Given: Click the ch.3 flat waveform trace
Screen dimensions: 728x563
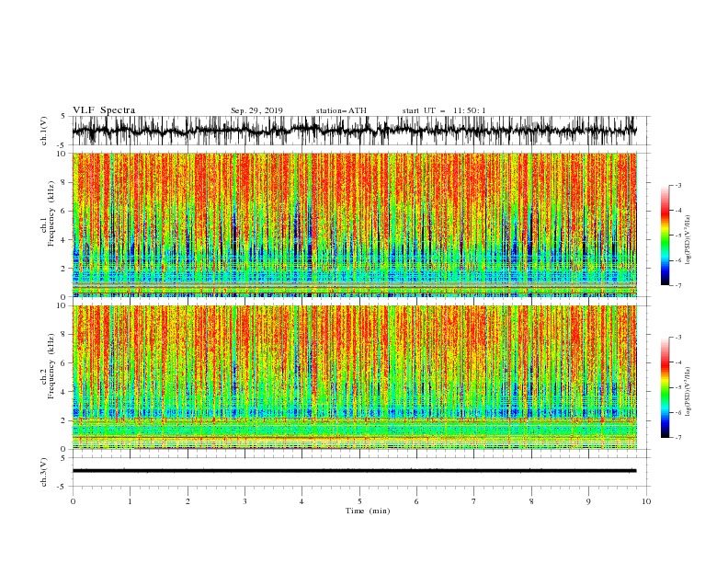Looking at the screenshot, I should tap(354, 471).
